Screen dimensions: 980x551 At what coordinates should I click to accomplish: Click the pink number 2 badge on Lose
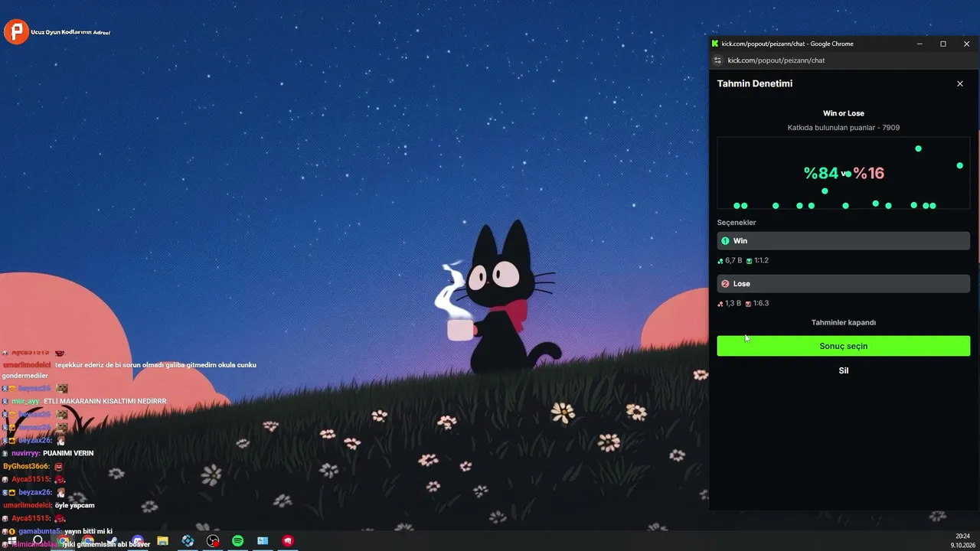tap(725, 284)
